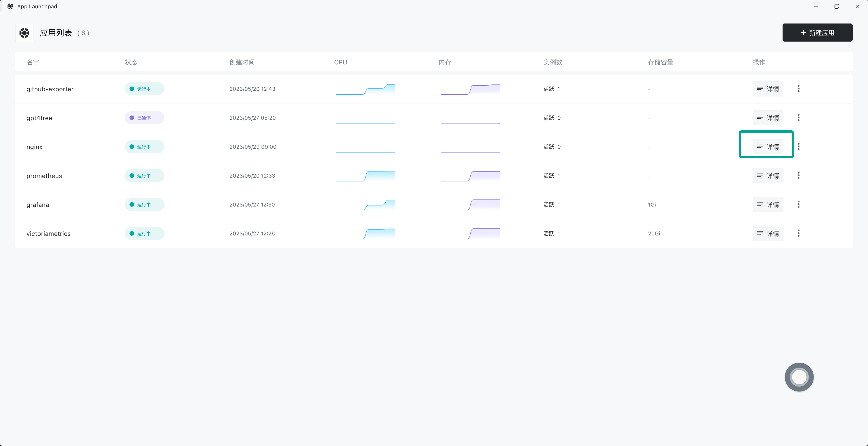
Task: Click victoriametrics CPU usage chart
Action: point(366,234)
